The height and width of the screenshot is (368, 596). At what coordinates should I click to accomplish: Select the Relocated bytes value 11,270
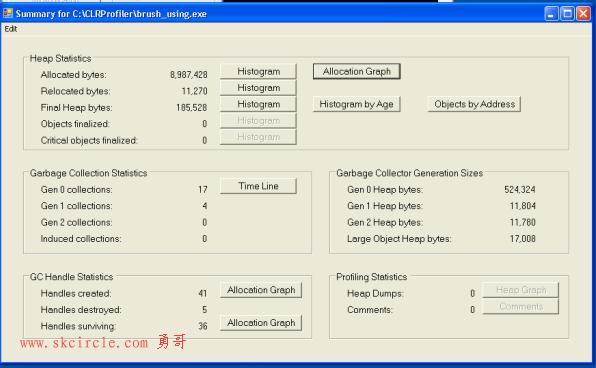tap(194, 91)
